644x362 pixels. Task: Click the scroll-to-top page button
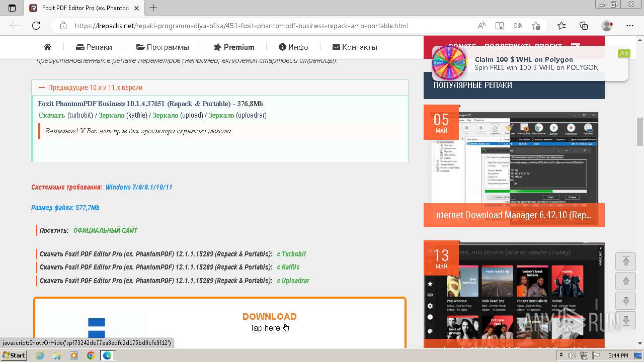[626, 261]
